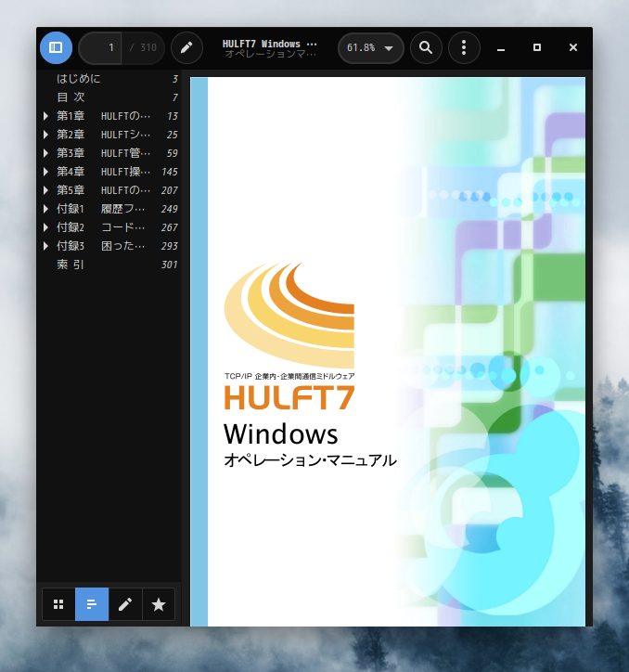Toggle the sidebar panel button
Screen dimensions: 629x672
coord(56,47)
